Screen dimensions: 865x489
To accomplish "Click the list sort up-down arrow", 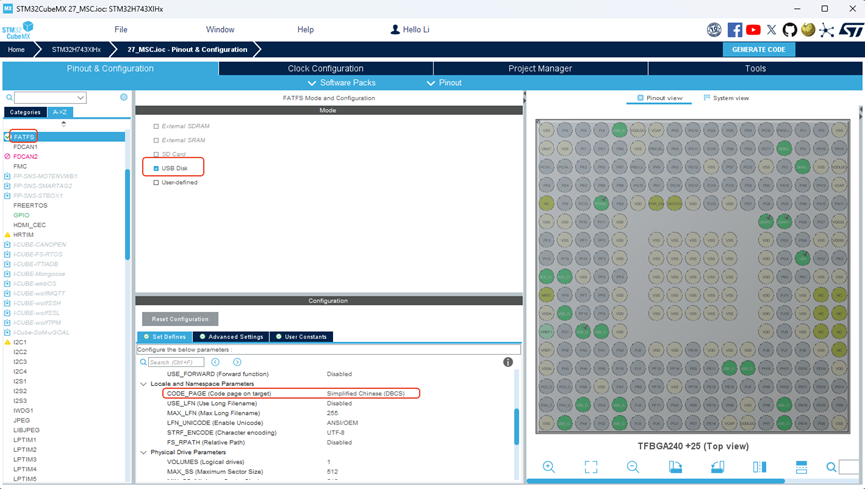I will click(x=63, y=124).
